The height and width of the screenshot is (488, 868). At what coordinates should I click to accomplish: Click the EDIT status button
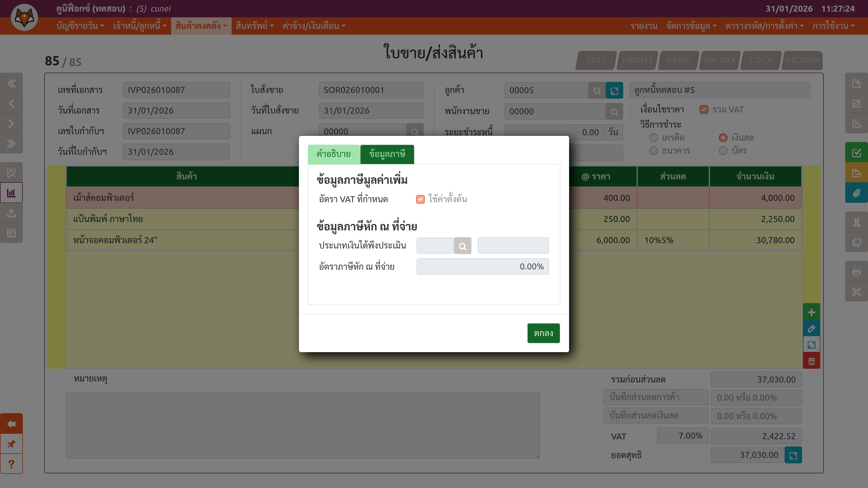point(596,61)
